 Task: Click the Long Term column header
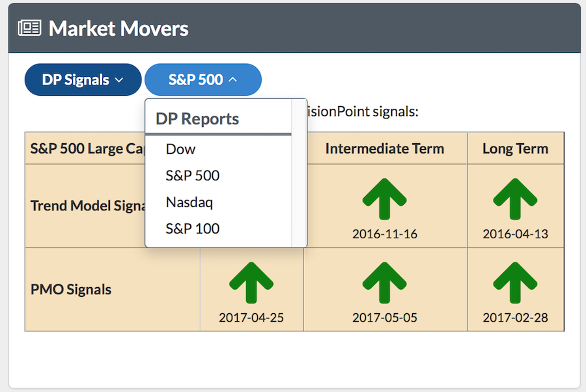click(x=514, y=148)
